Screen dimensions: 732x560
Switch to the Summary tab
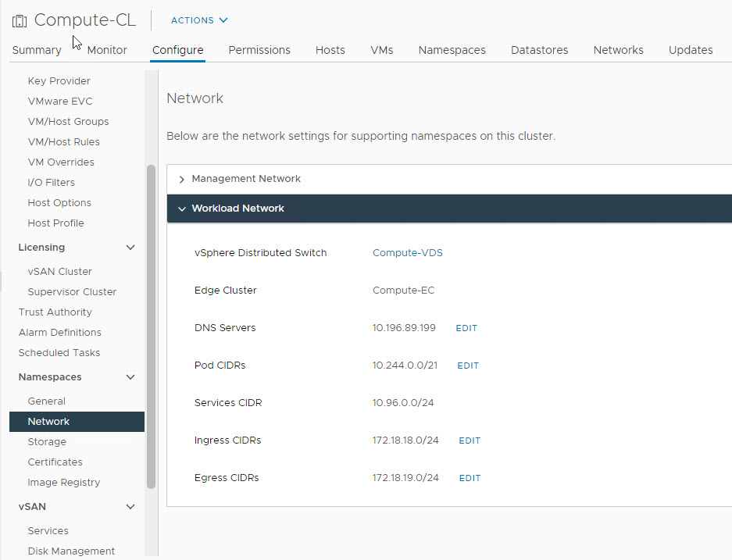tap(37, 50)
